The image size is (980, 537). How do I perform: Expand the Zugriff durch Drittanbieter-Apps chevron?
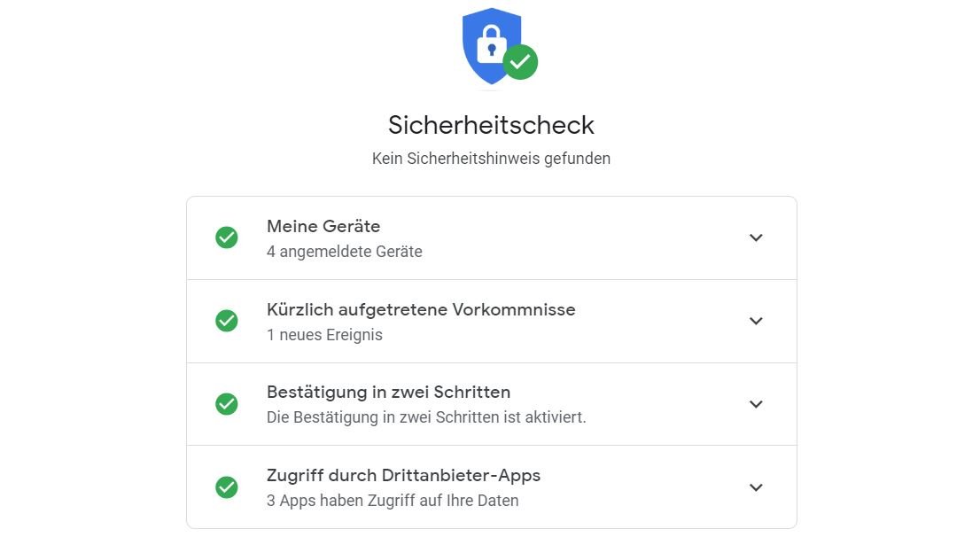[x=756, y=487]
